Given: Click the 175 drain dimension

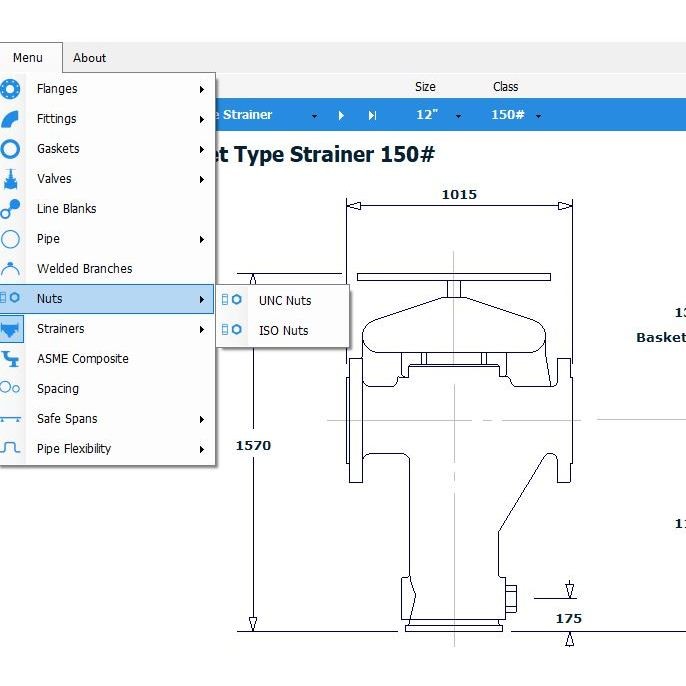Looking at the screenshot, I should [x=569, y=618].
